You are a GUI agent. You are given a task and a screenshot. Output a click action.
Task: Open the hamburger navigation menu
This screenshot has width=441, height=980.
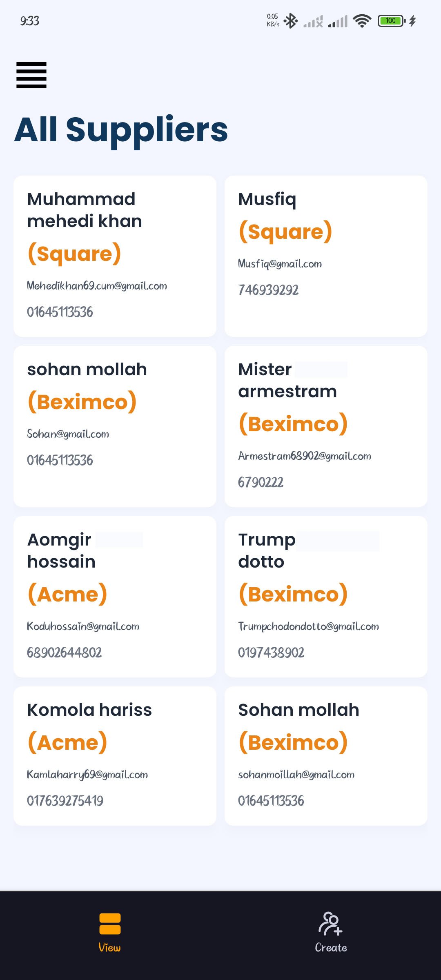tap(31, 75)
